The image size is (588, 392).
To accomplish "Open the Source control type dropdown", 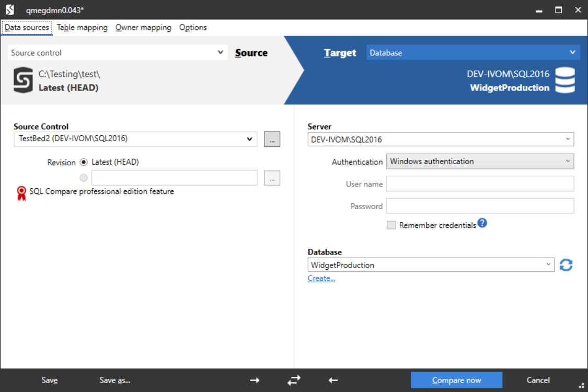I will coord(118,53).
